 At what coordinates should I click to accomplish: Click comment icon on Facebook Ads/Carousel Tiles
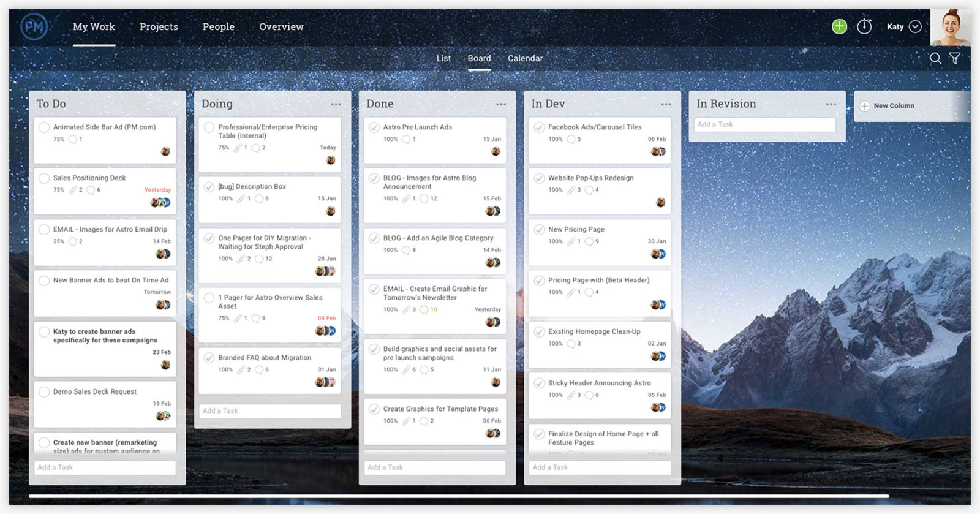pyautogui.click(x=571, y=140)
